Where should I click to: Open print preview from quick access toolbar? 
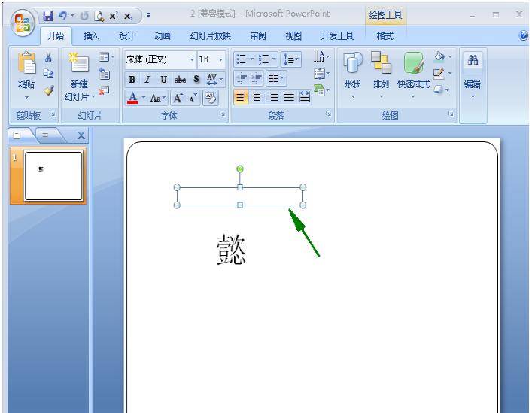(99, 16)
